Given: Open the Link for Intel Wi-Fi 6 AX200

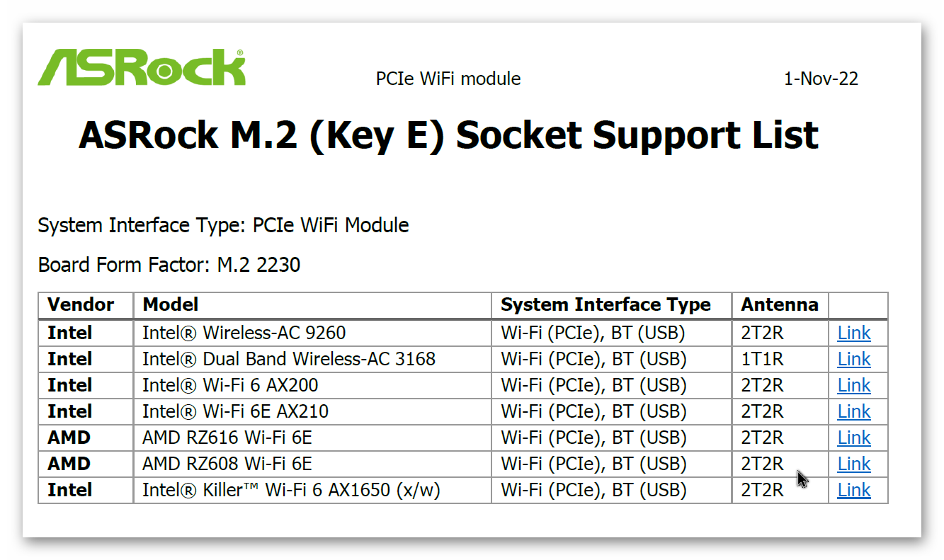Looking at the screenshot, I should click(853, 385).
